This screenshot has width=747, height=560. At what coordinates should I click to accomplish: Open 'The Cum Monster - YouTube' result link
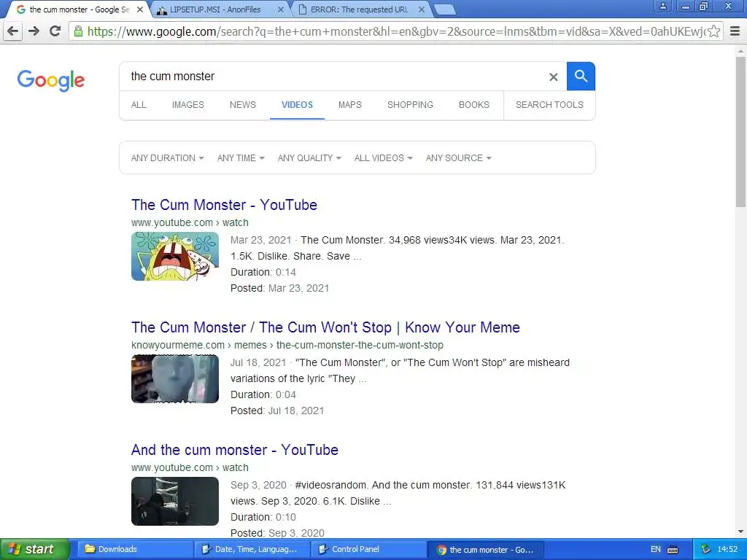(224, 205)
